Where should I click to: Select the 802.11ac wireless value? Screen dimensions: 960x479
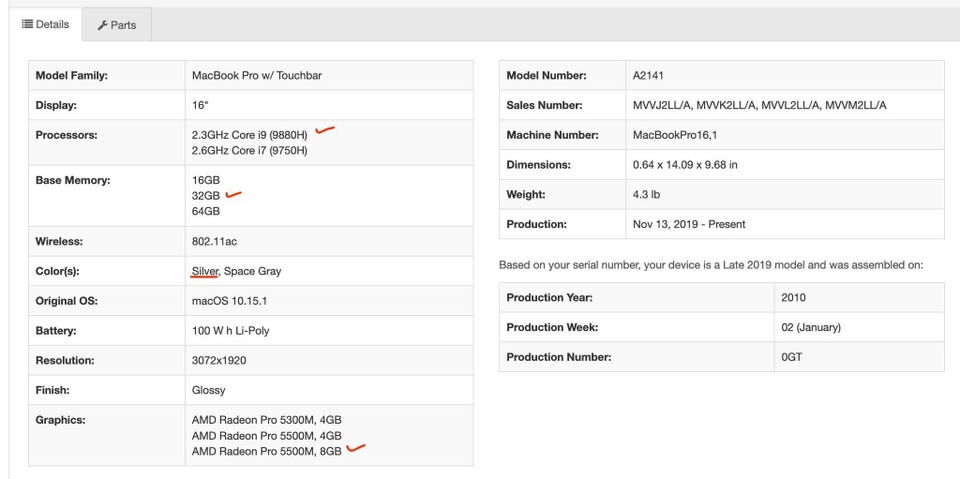click(214, 241)
